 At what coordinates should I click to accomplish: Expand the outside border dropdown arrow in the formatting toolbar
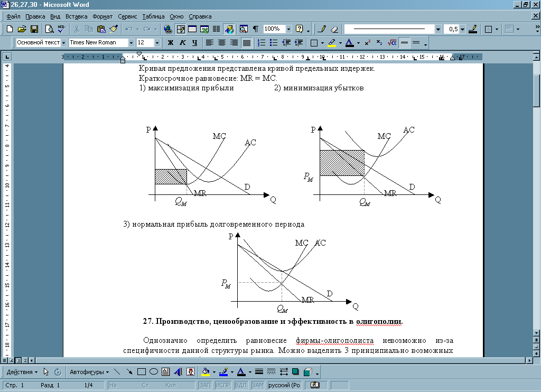pos(323,43)
